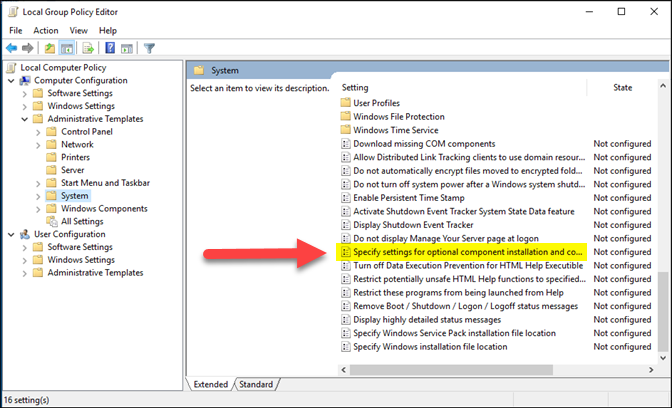The height and width of the screenshot is (408, 672).
Task: Click the Back arrow toolbar icon
Action: click(13, 47)
